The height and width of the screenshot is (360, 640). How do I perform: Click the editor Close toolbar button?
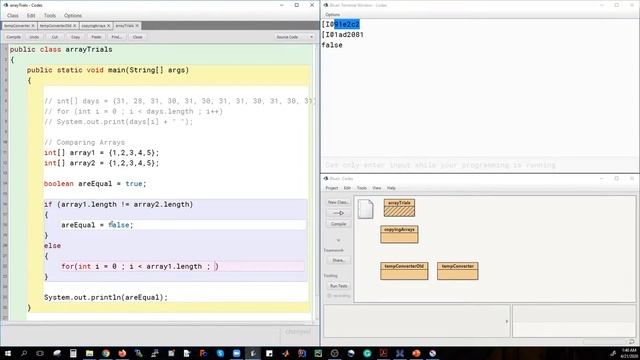[138, 37]
